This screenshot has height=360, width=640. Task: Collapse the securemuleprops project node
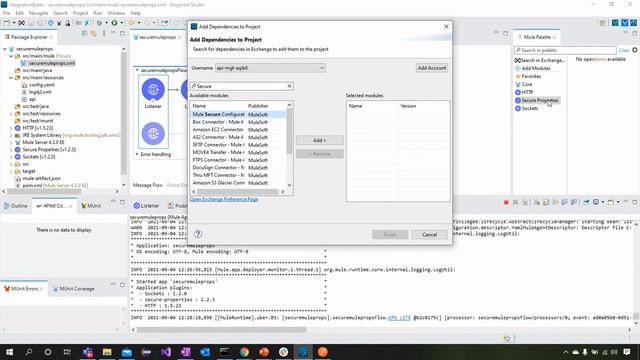(4, 49)
